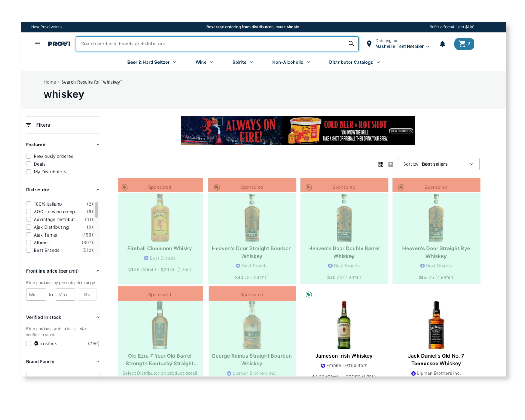Enable the In stock filter checkbox
The width and height of the screenshot is (525, 420).
click(x=28, y=343)
